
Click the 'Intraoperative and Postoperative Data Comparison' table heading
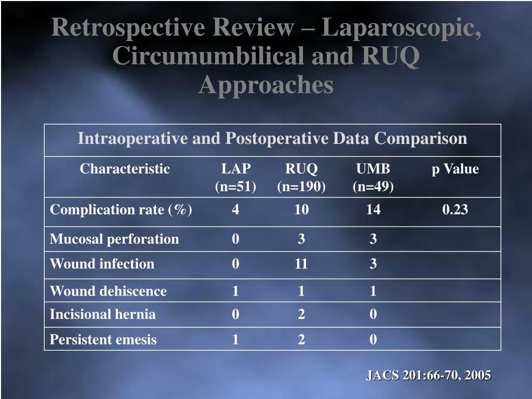(272, 138)
